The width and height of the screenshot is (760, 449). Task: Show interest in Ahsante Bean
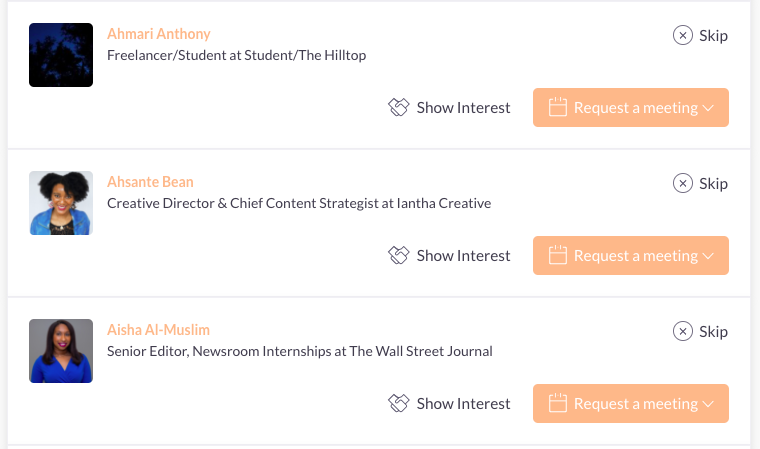click(449, 256)
